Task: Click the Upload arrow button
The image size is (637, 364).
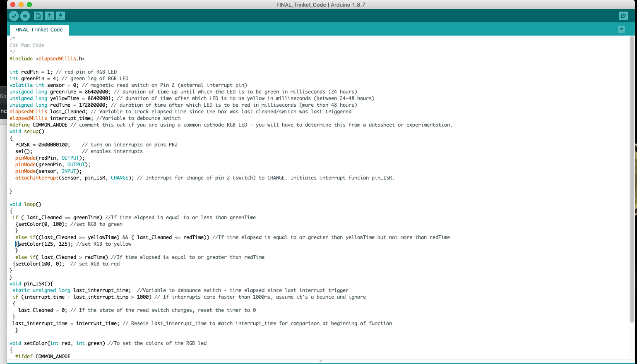Action: tap(25, 16)
